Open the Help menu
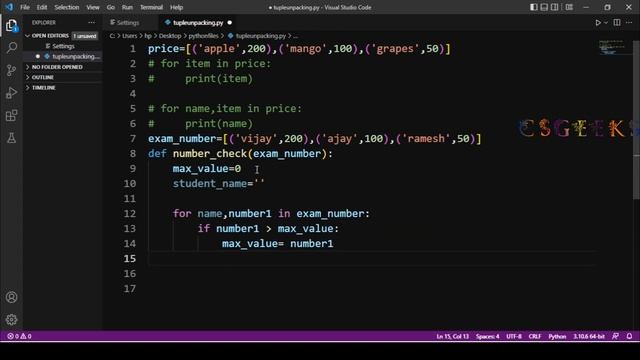Screen dimensions: 640x360 click(176, 7)
